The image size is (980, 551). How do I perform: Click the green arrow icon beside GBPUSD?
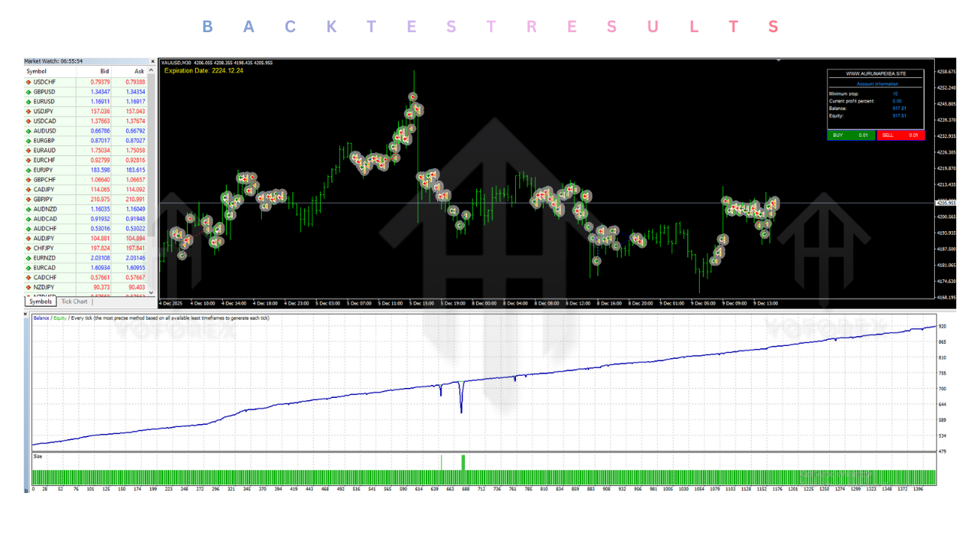pyautogui.click(x=28, y=92)
